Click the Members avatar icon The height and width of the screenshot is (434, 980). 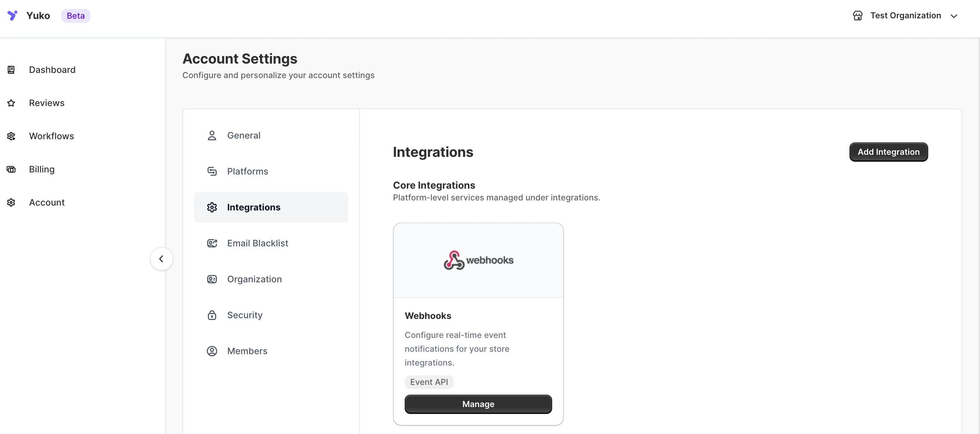point(212,351)
